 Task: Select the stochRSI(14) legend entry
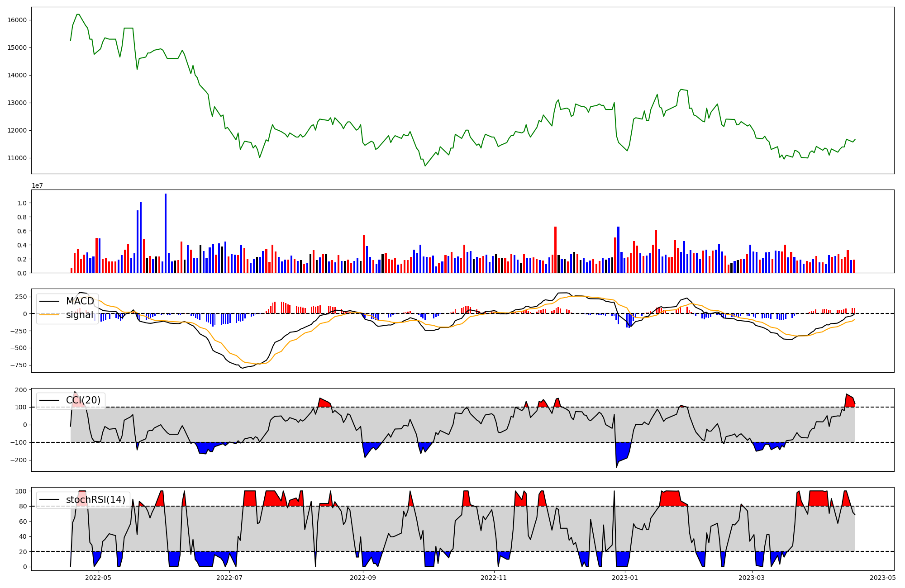pyautogui.click(x=95, y=500)
